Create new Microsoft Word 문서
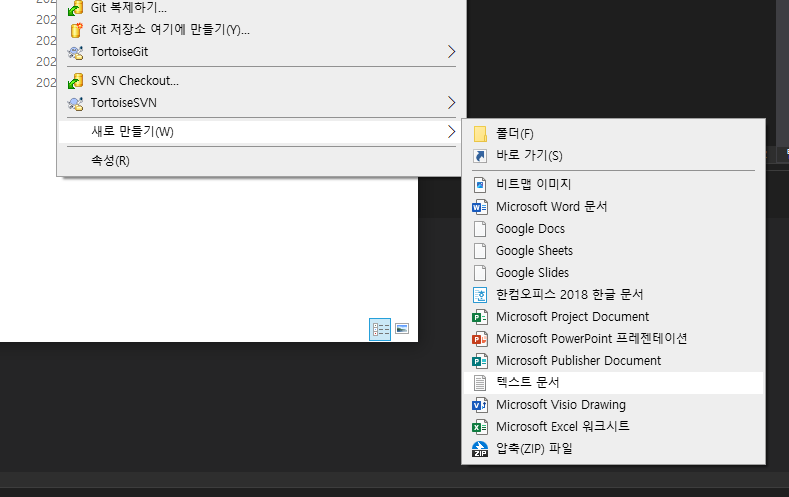 [613, 207]
